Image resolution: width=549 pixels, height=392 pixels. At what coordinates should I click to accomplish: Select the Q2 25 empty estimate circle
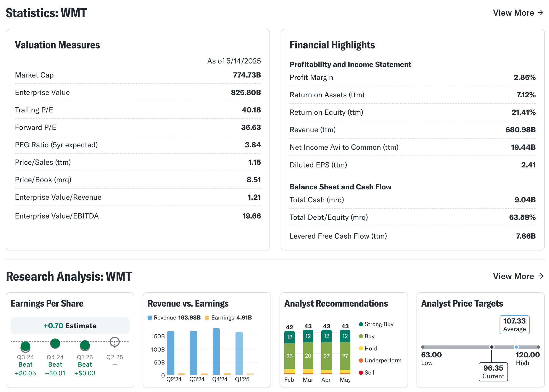point(115,342)
